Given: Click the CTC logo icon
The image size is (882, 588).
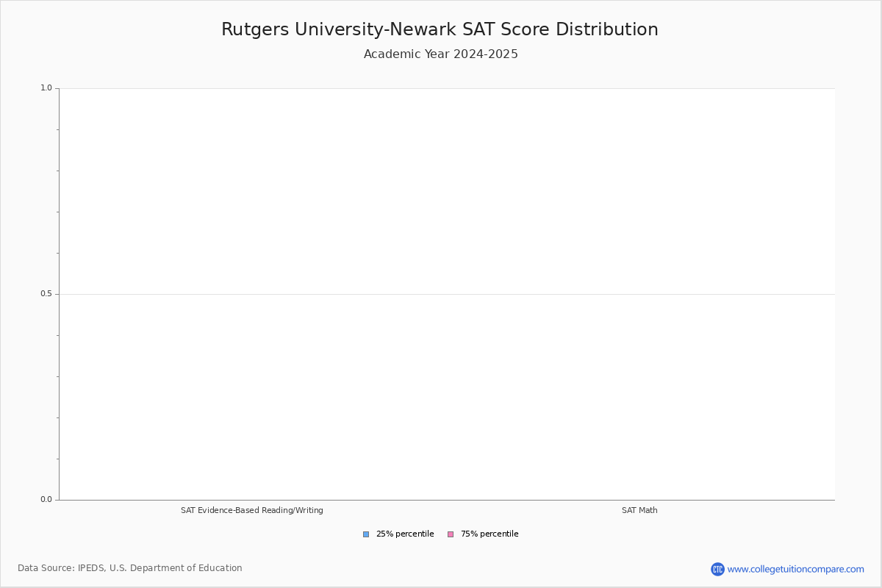Looking at the screenshot, I should pyautogui.click(x=717, y=569).
